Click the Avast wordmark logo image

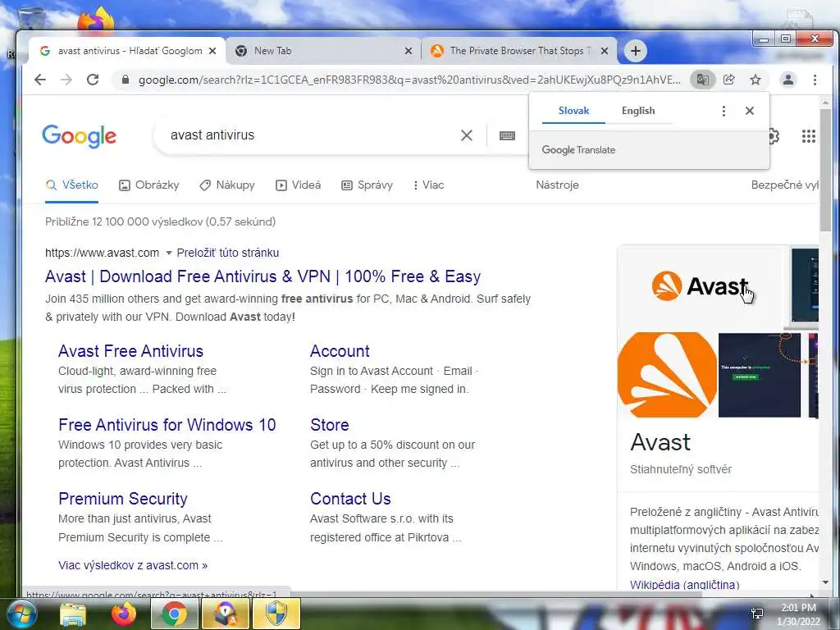click(x=699, y=286)
